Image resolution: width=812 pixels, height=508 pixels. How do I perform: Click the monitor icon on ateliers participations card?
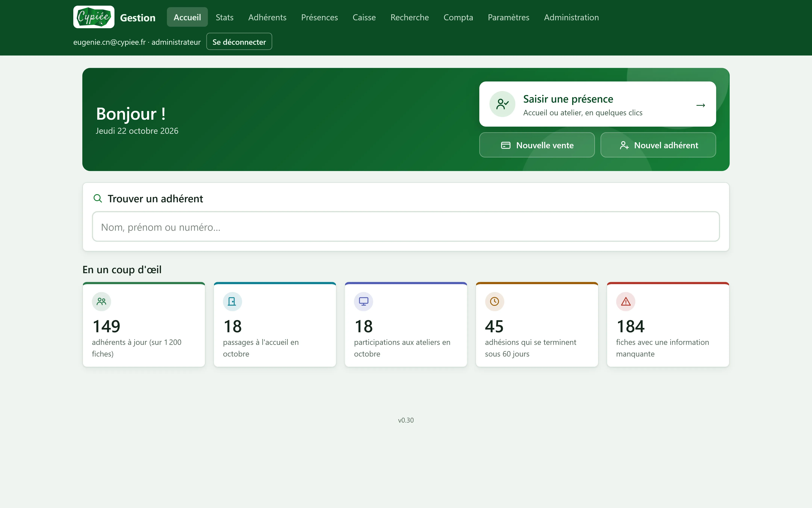tap(363, 301)
